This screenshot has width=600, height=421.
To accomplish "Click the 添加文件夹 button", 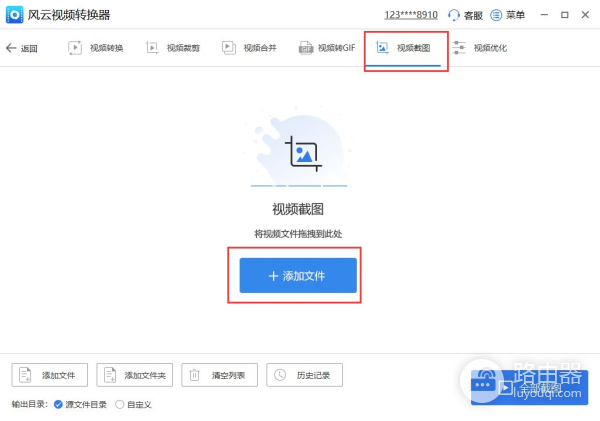I will coord(135,375).
